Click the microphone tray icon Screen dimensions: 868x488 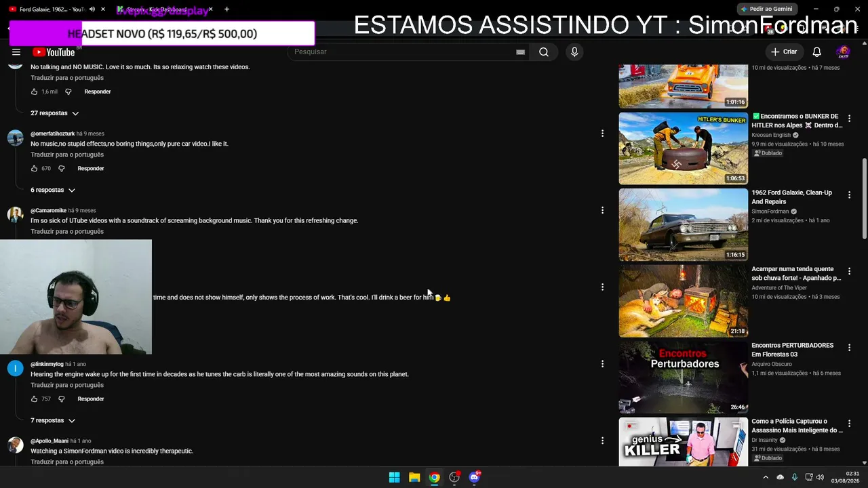(x=795, y=477)
